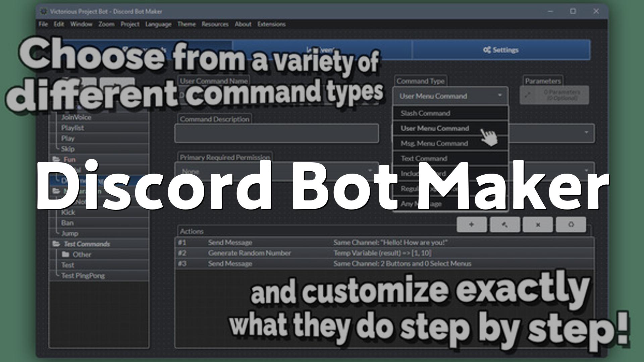644x362 pixels.
Task: Choose Slash Command from the list
Action: point(450,113)
